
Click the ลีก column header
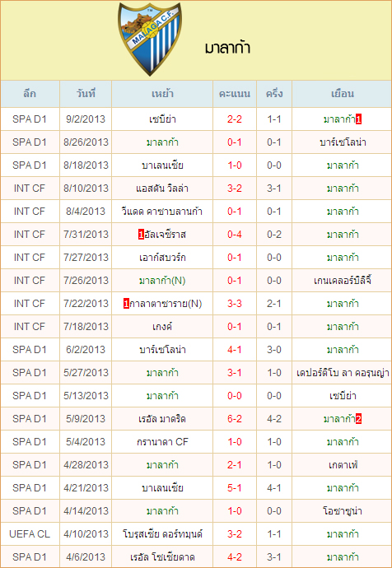click(x=30, y=94)
